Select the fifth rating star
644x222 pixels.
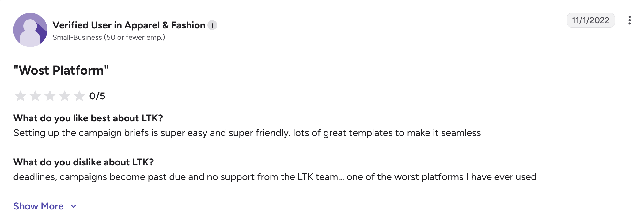[79, 96]
